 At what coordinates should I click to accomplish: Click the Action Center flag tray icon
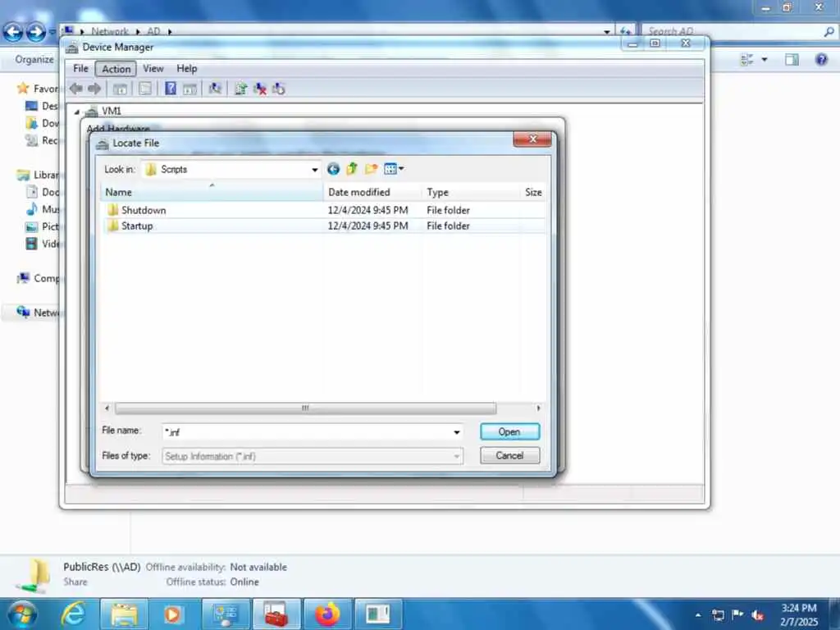coord(737,614)
